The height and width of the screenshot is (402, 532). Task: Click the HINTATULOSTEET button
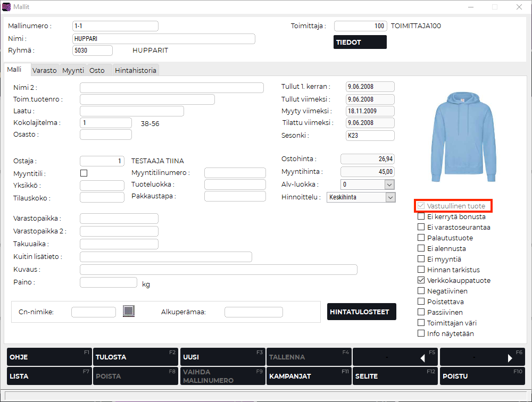(362, 312)
